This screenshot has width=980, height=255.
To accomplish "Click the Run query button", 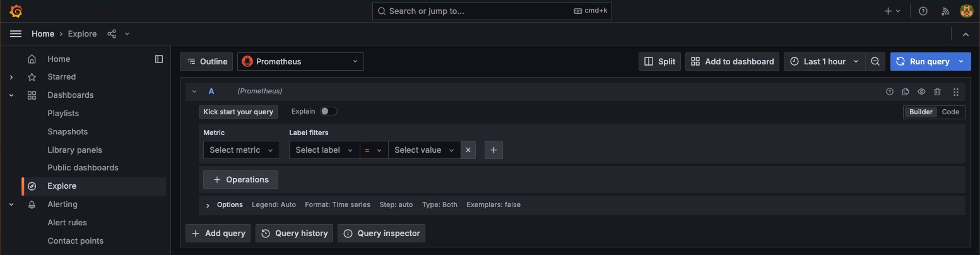I will (x=924, y=61).
